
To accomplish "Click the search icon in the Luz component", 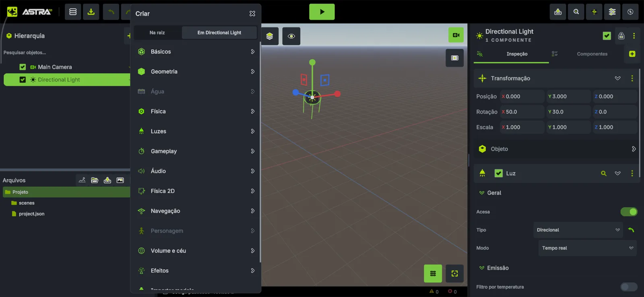I will [604, 173].
